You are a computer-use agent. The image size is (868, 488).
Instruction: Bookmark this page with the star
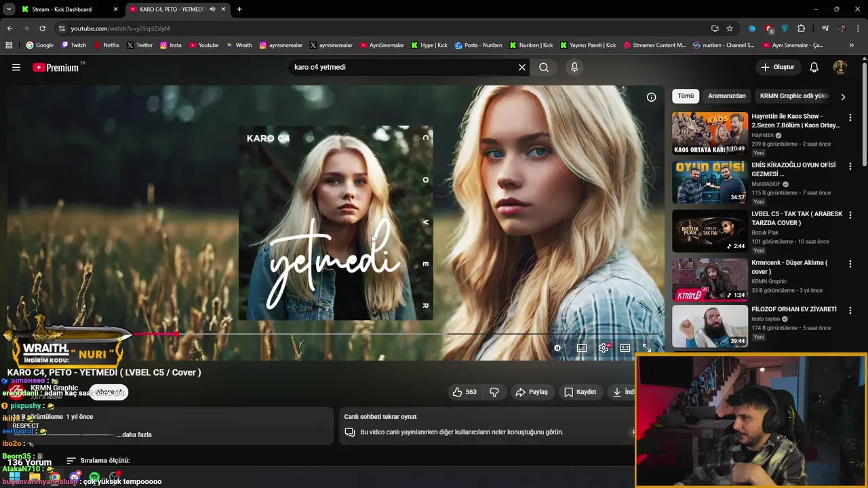730,28
